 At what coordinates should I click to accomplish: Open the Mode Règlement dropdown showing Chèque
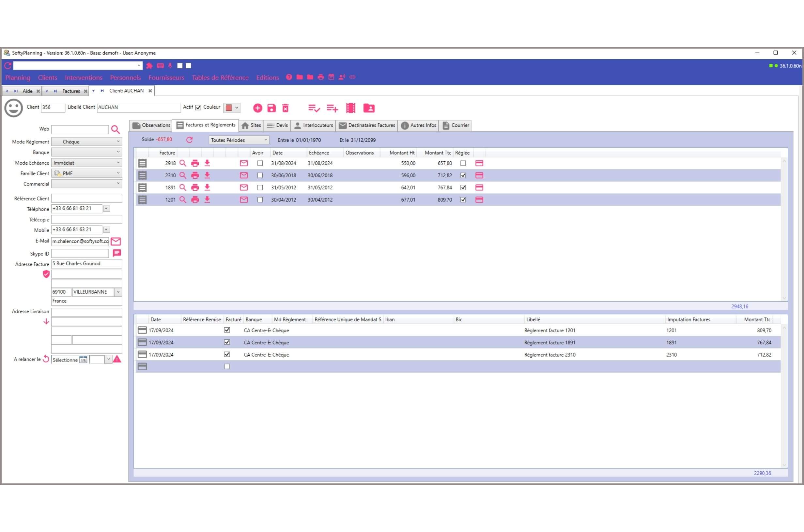point(118,141)
